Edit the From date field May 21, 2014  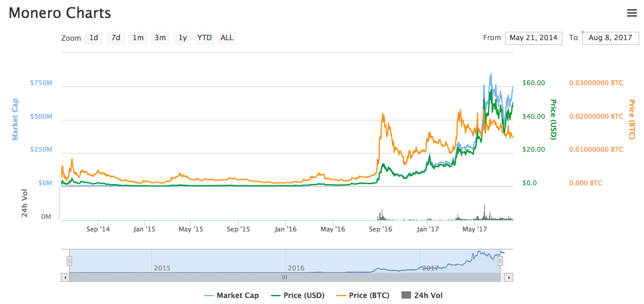point(534,38)
